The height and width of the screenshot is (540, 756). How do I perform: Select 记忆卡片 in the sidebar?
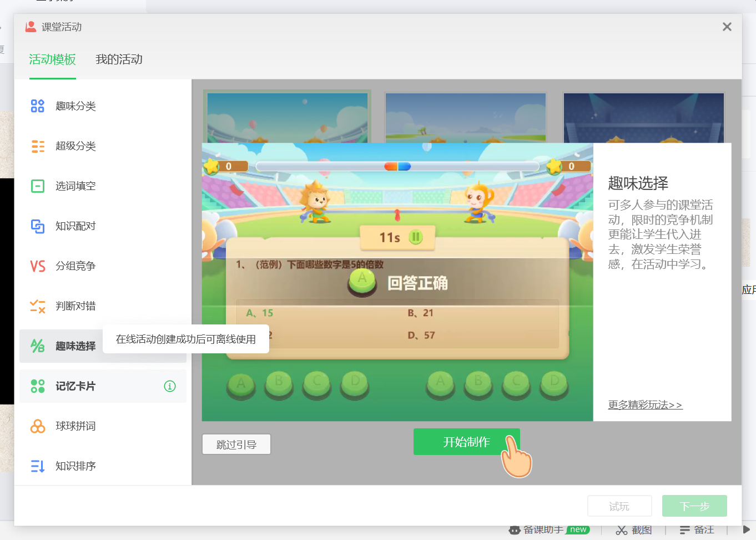coord(103,386)
